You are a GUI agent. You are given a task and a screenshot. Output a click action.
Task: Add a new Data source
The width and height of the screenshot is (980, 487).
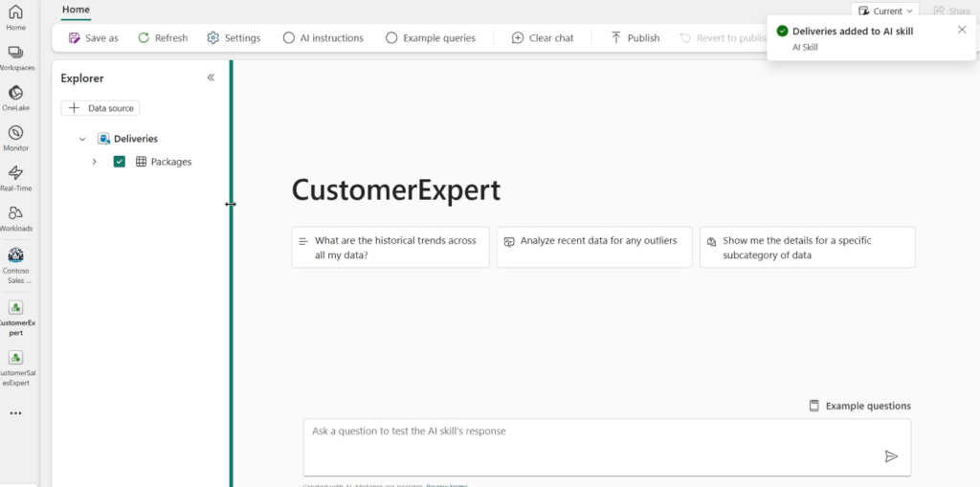tap(100, 108)
